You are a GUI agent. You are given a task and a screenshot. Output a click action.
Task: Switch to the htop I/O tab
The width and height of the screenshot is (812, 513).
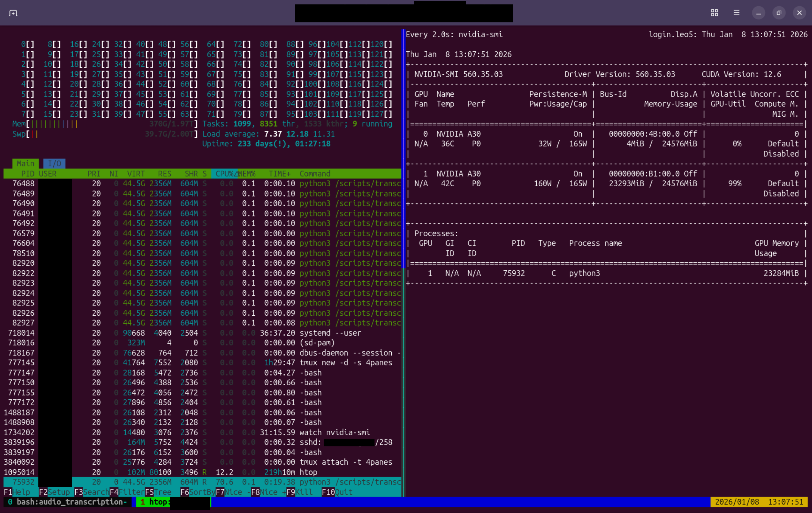54,164
